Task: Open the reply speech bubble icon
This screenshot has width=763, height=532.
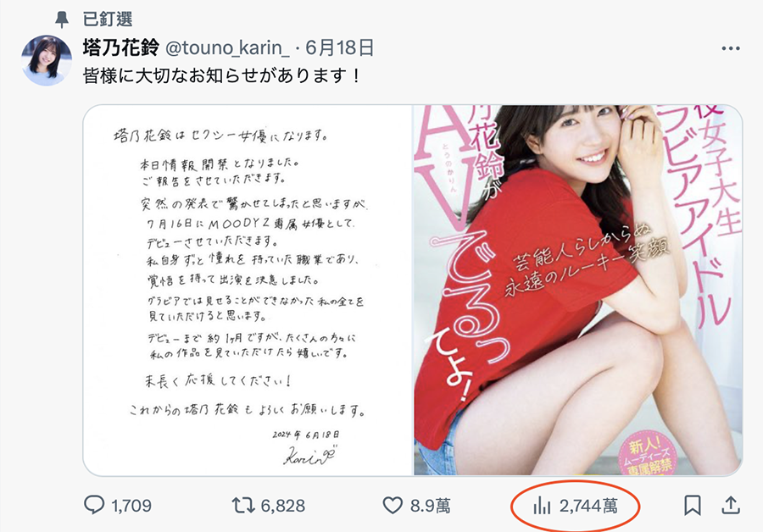Action: click(94, 505)
